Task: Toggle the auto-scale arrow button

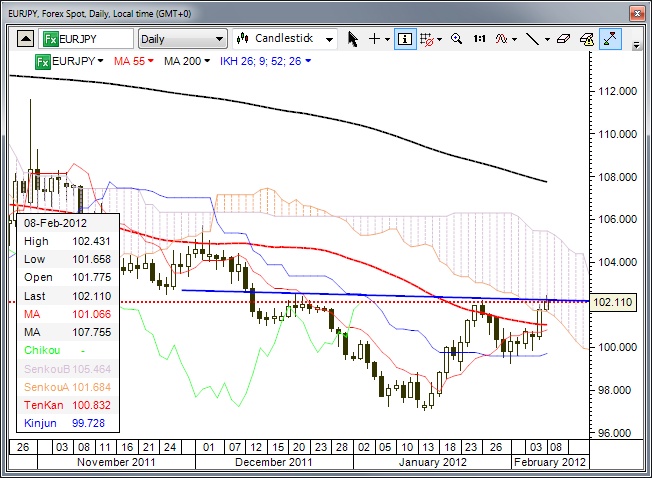Action: 610,39
